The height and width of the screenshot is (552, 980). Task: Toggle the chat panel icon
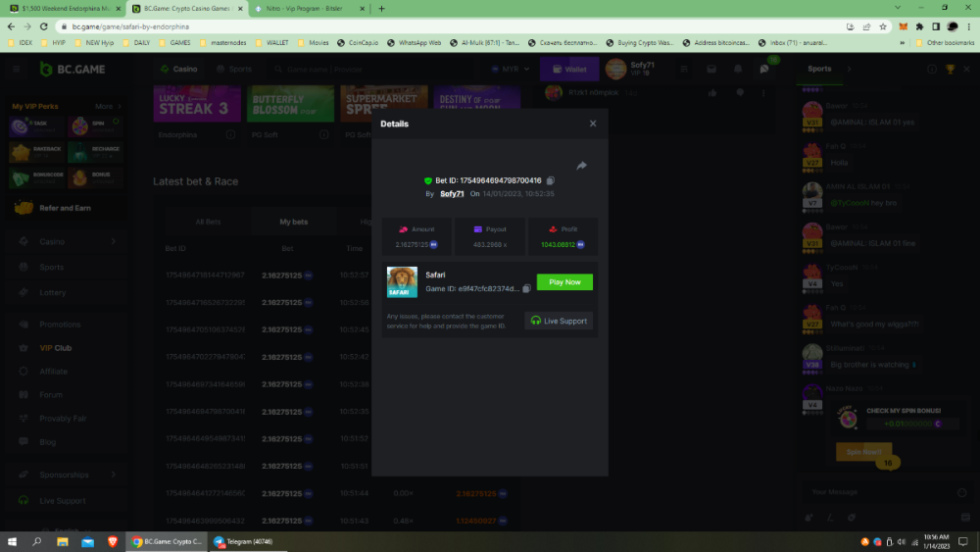point(764,70)
